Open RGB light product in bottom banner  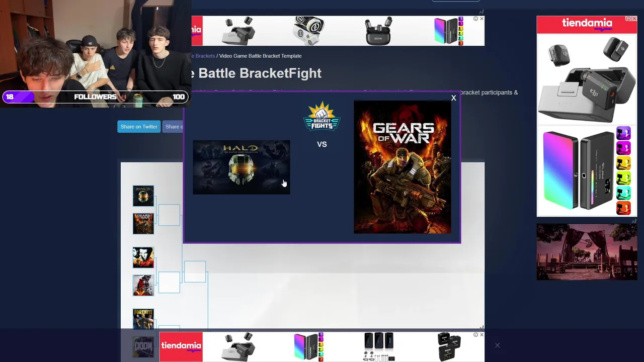click(308, 347)
